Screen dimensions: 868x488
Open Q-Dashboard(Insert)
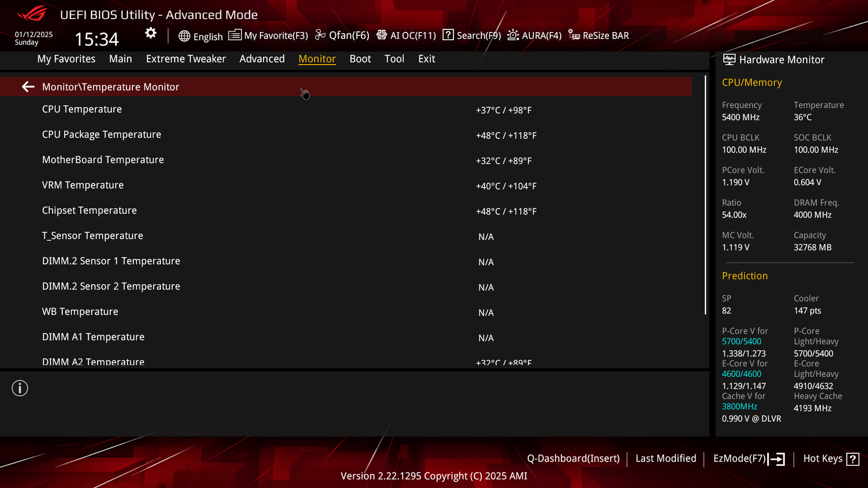(573, 458)
